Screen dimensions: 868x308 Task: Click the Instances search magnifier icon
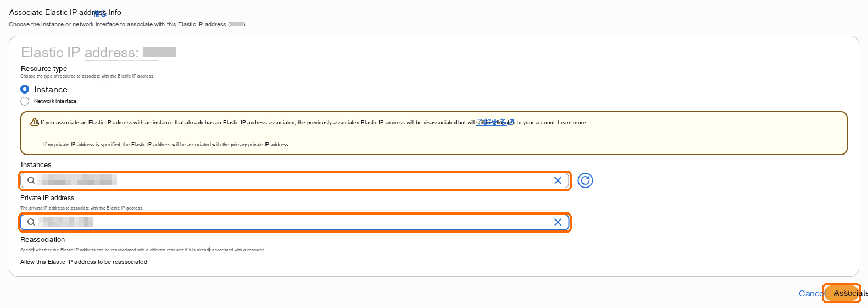(31, 180)
